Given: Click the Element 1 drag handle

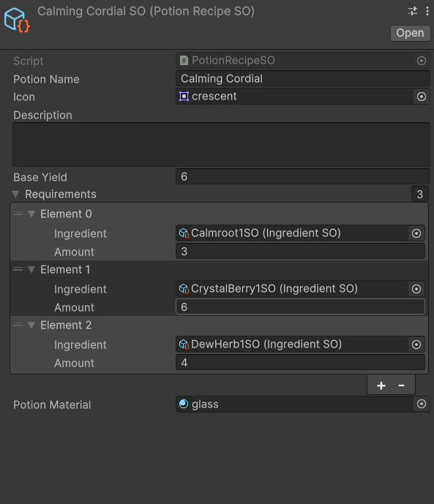Looking at the screenshot, I should click(18, 269).
